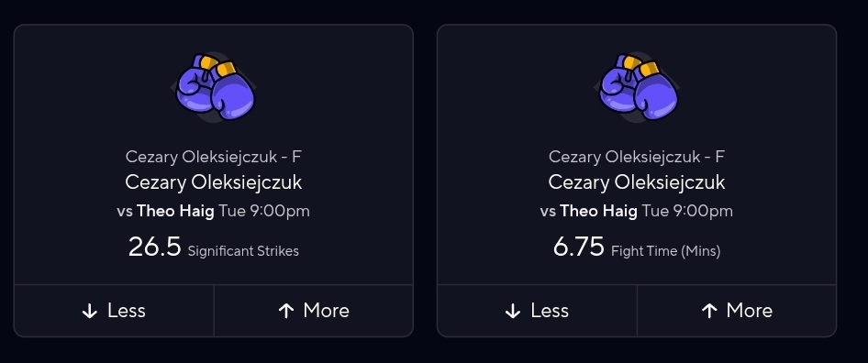Viewport: 868px width, 363px height.
Task: Choose Less on 6.75 Fight Time
Action: [x=537, y=311]
